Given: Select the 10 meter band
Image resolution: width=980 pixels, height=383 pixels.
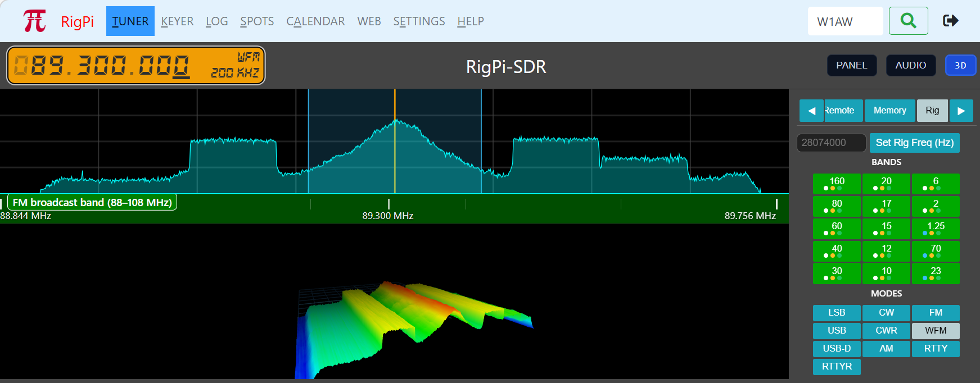Looking at the screenshot, I should (886, 273).
